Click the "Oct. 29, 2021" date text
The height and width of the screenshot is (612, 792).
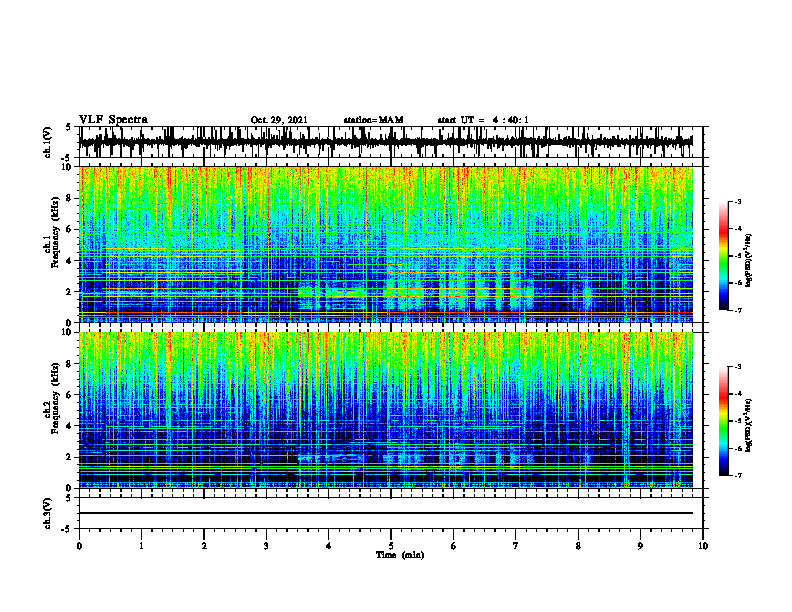click(279, 120)
